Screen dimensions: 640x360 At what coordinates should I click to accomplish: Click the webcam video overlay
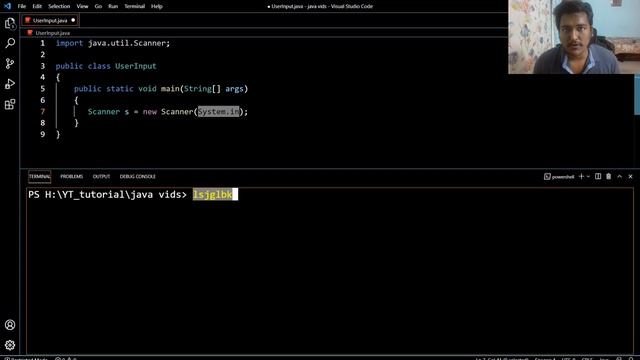click(574, 37)
